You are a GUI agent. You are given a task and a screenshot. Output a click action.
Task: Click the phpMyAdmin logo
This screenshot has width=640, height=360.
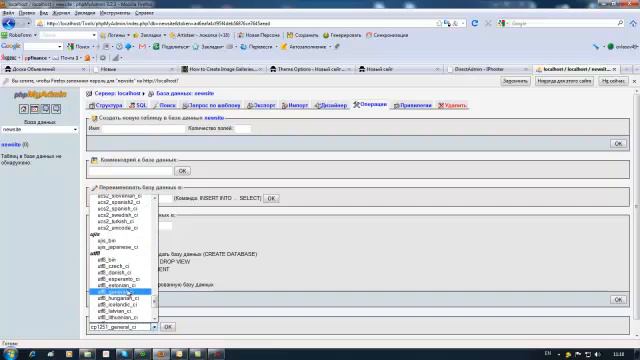tap(40, 95)
